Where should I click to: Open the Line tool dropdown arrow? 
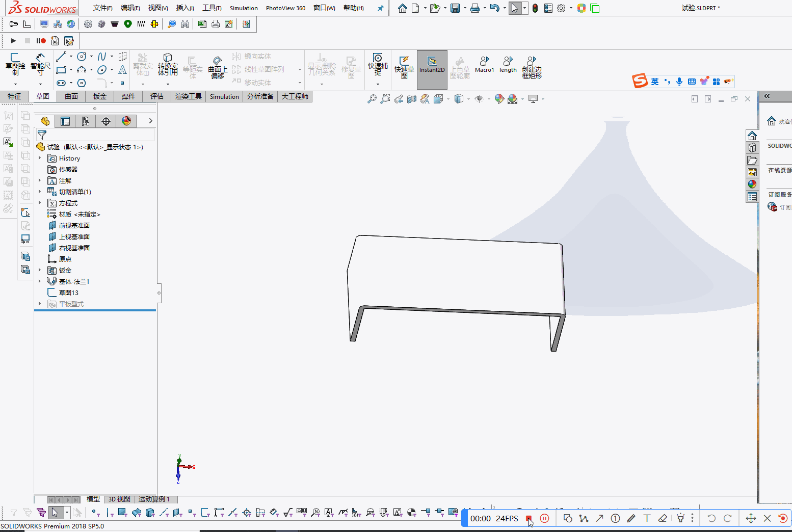click(x=71, y=57)
